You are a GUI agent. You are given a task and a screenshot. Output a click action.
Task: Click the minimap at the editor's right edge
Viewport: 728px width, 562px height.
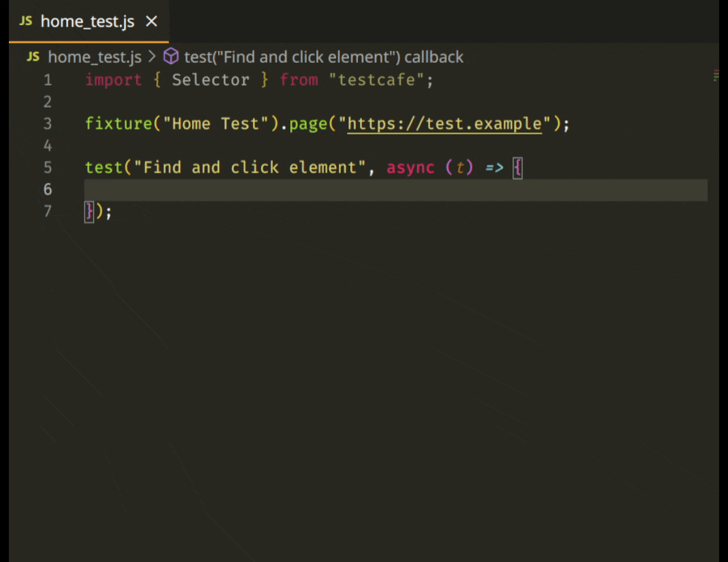coord(716,76)
